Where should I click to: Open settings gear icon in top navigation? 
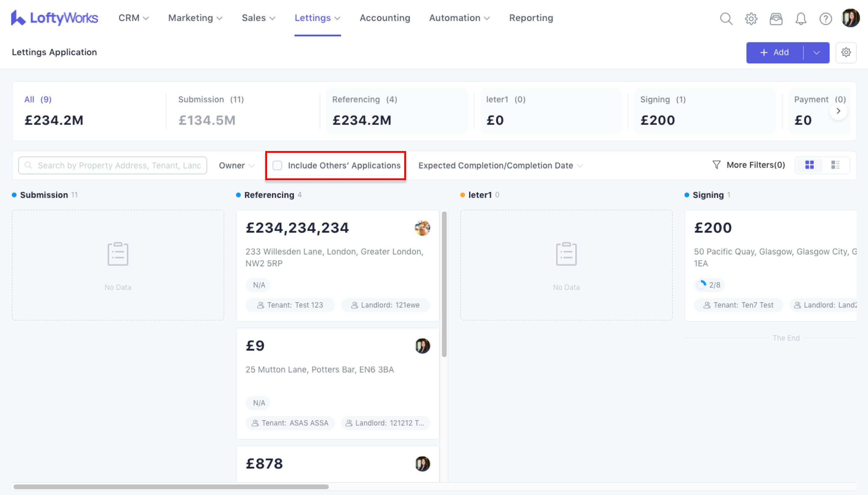point(751,19)
